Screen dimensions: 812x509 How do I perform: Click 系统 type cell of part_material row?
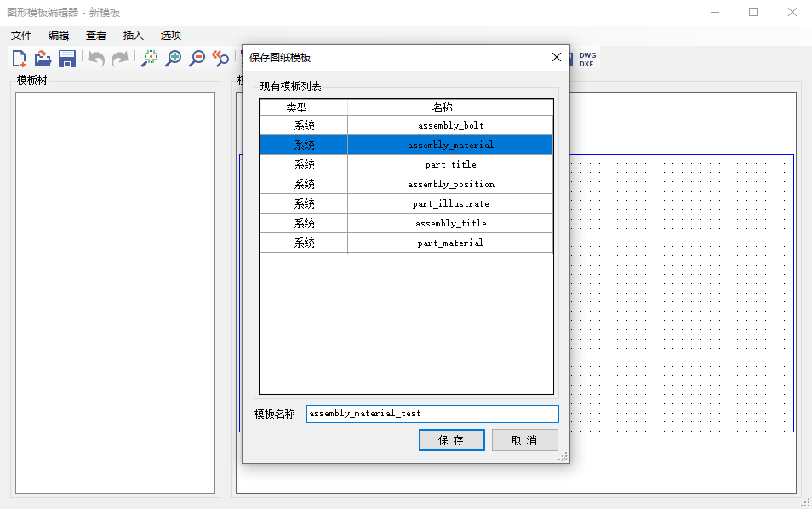[x=304, y=243]
